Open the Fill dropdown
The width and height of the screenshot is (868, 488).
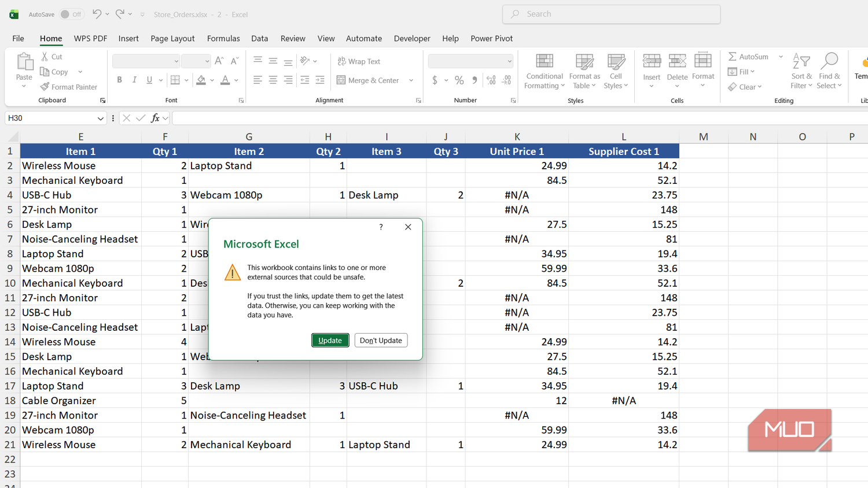click(741, 72)
